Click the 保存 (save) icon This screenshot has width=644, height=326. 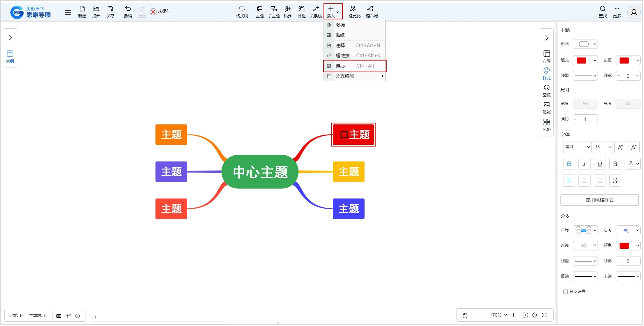(110, 12)
